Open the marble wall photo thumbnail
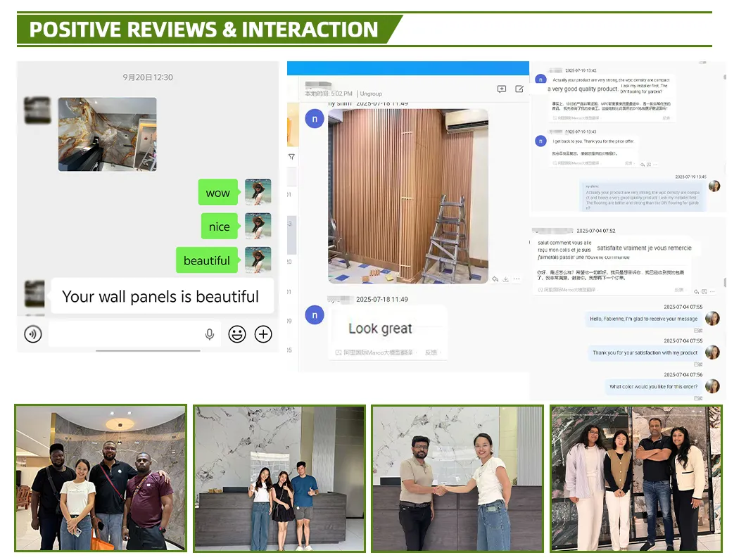The width and height of the screenshot is (746, 560). (107, 134)
